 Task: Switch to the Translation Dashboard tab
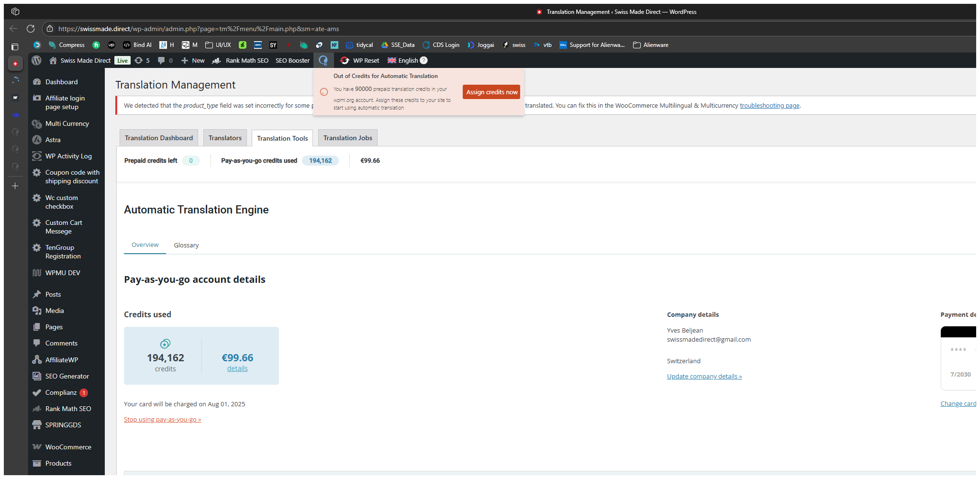(x=159, y=138)
